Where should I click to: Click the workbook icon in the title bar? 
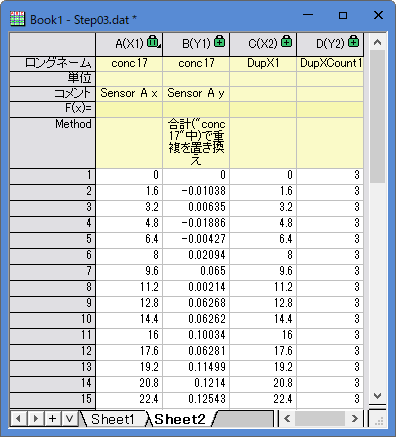click(17, 19)
